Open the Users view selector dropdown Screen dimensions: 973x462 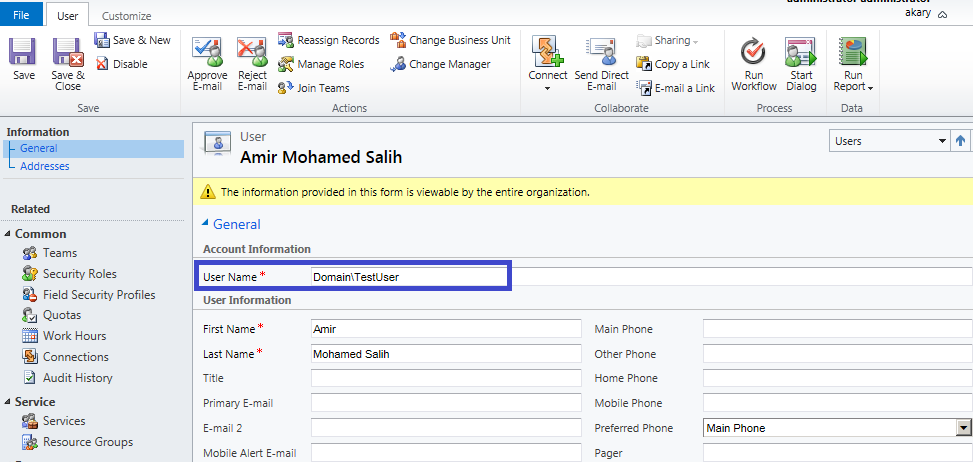[x=943, y=141]
